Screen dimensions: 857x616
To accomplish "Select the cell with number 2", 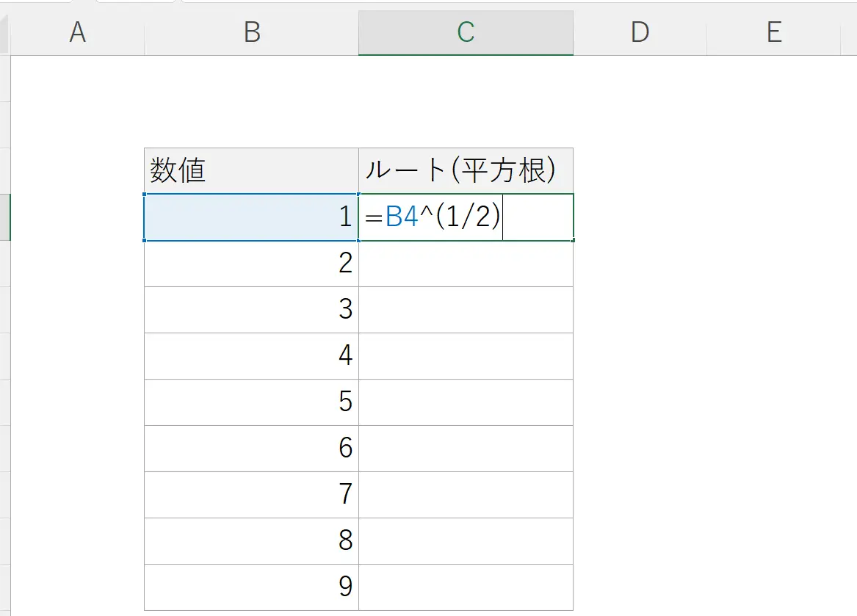I will [251, 264].
